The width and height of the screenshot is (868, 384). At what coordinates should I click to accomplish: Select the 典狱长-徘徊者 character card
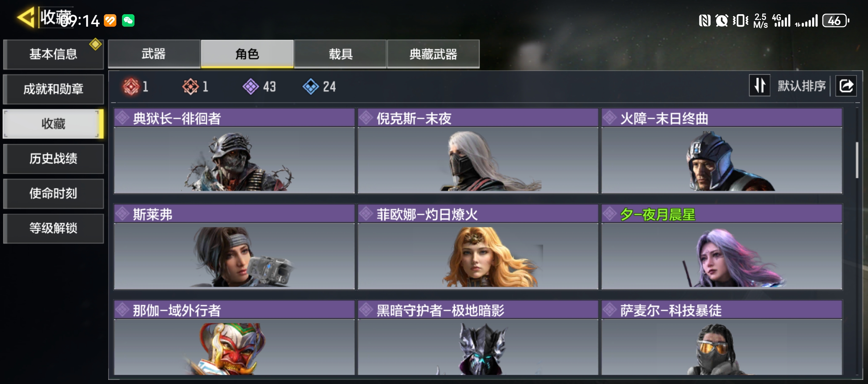point(234,151)
